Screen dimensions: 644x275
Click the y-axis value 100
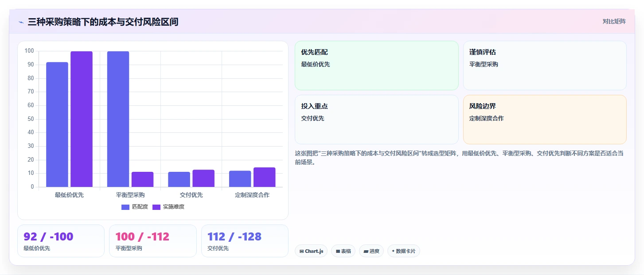click(29, 51)
